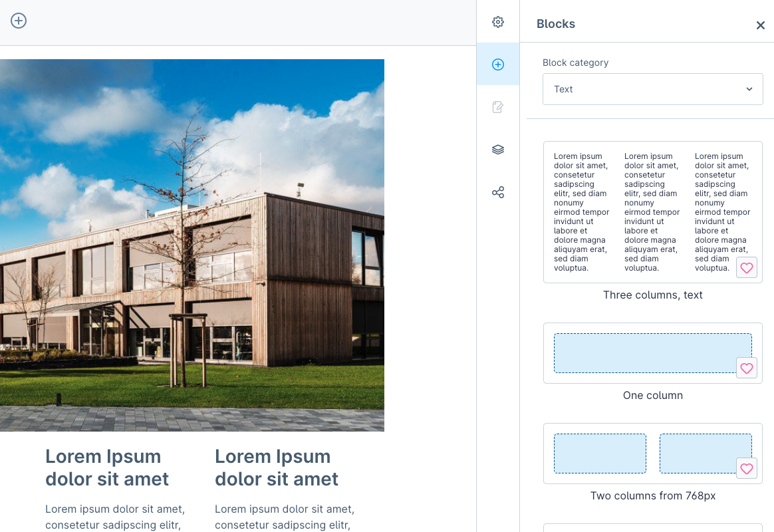Favorite the Three columns, text block
Screen dimensions: 774x532
(747, 268)
